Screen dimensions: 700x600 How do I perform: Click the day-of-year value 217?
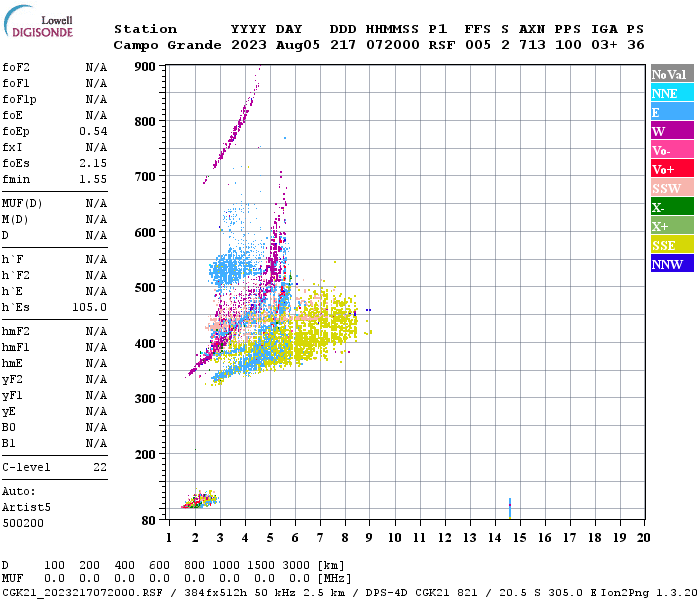pyautogui.click(x=343, y=45)
